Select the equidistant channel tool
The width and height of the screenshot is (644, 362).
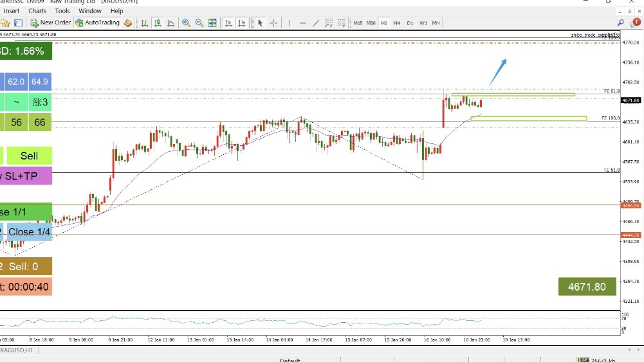[329, 23]
